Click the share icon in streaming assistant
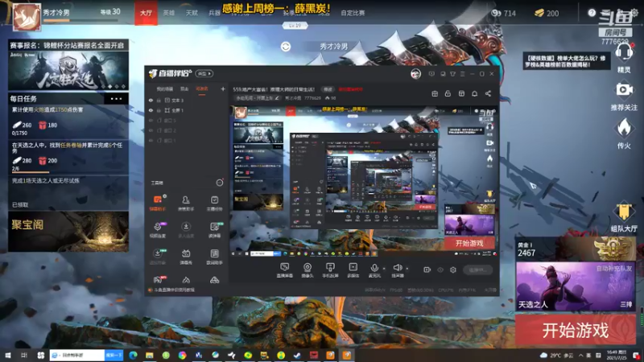This screenshot has width=644, height=362. [488, 93]
